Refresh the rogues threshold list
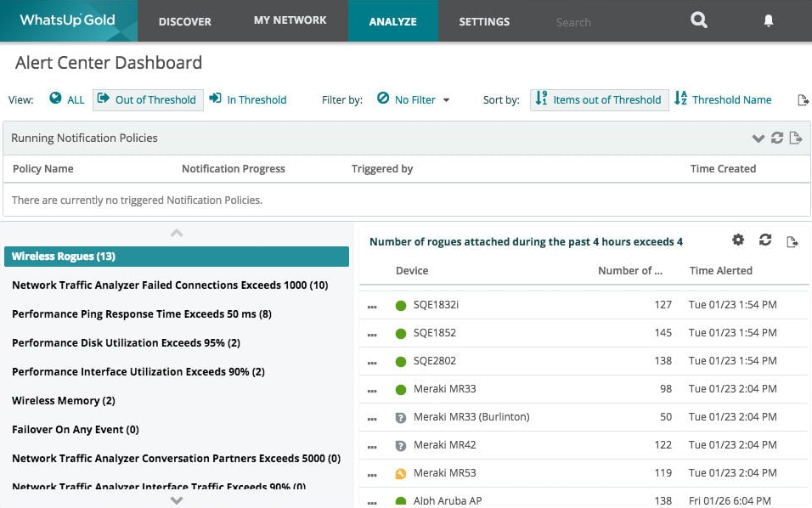Viewport: 812px width, 508px height. 765,240
